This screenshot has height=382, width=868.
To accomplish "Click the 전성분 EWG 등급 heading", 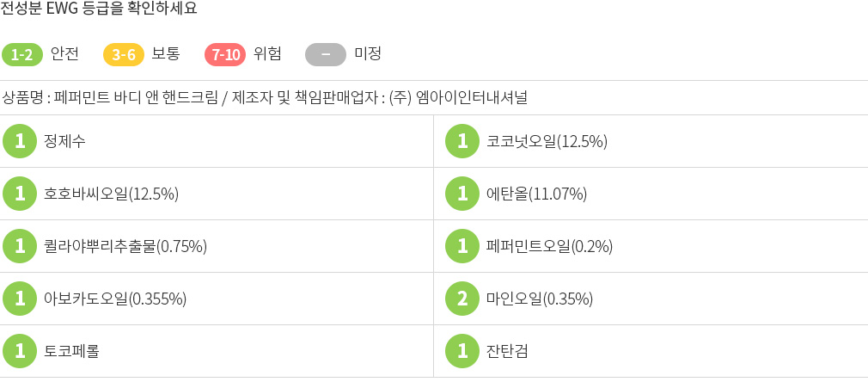I will tap(99, 9).
